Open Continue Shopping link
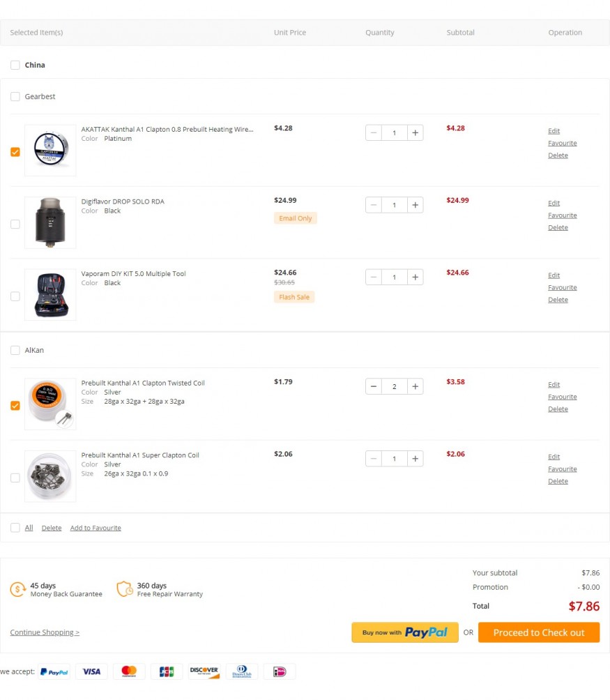 45,632
